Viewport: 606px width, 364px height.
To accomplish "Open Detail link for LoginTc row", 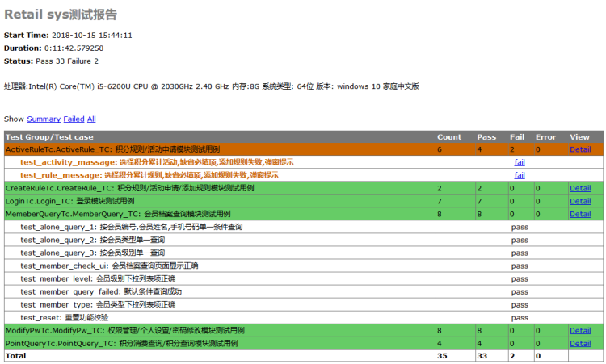I will coord(580,201).
